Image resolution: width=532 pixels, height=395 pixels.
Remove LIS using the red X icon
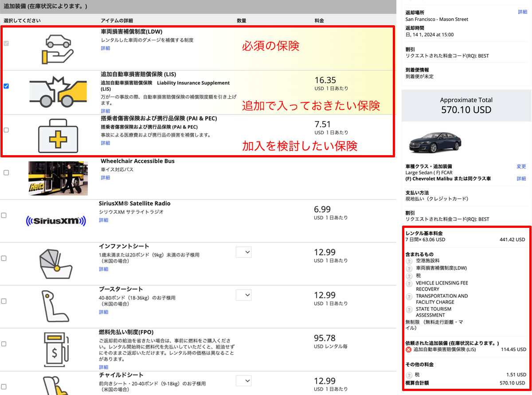click(408, 349)
